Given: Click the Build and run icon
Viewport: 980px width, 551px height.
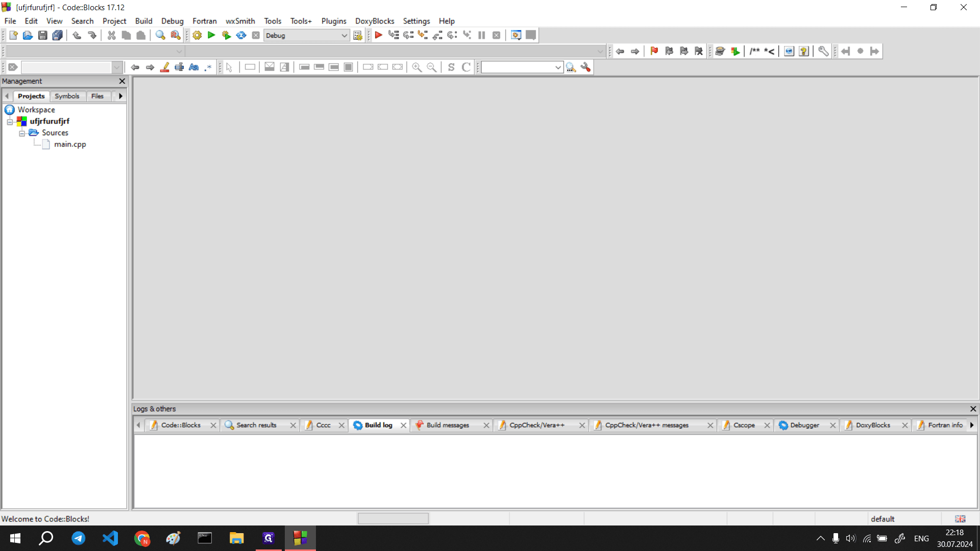Looking at the screenshot, I should (226, 35).
